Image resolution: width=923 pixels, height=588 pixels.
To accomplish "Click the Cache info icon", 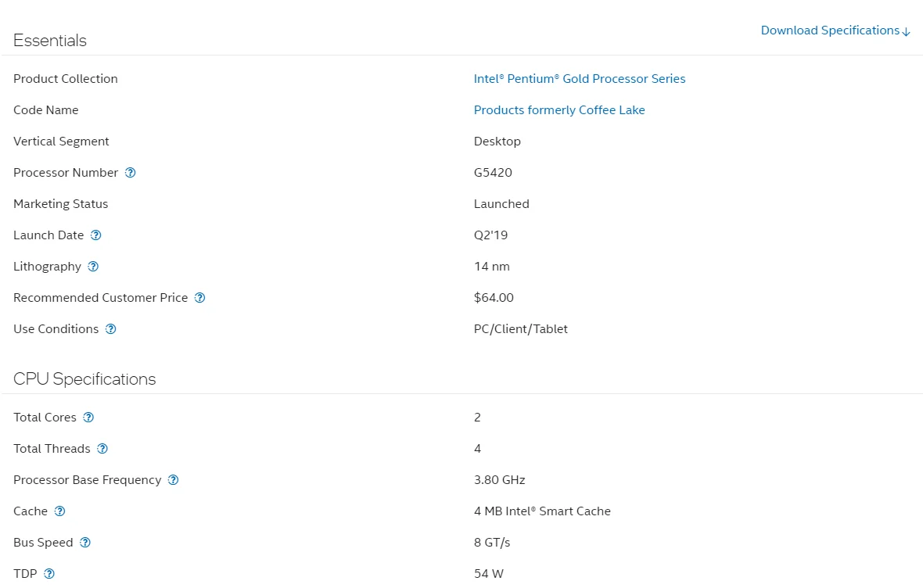I will [59, 511].
